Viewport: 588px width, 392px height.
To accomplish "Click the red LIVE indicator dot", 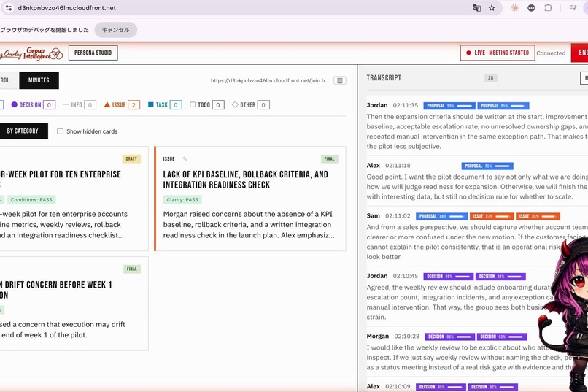I will pyautogui.click(x=468, y=53).
